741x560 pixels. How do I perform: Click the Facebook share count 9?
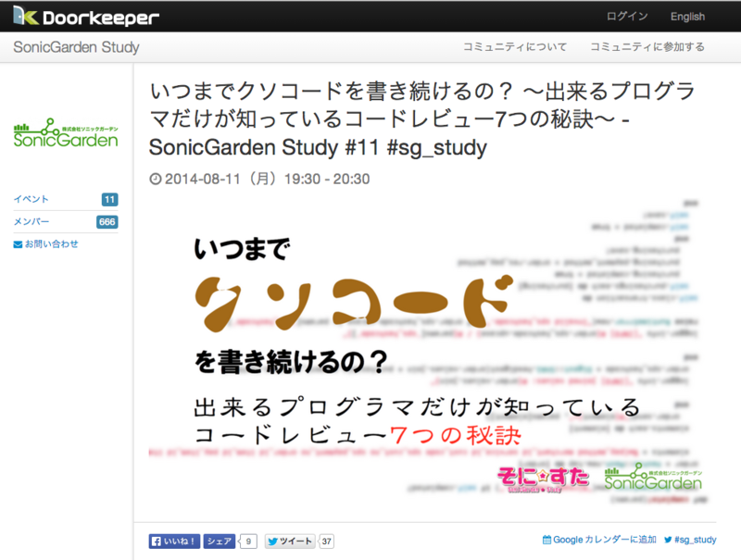248,541
